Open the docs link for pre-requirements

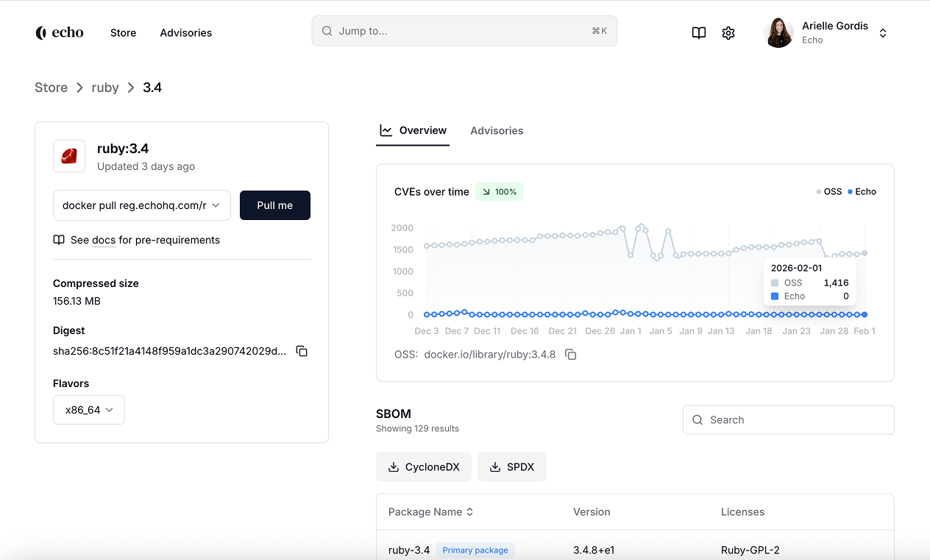(104, 240)
